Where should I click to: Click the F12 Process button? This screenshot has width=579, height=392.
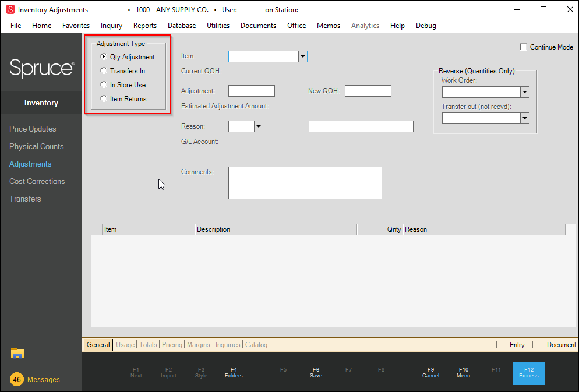(529, 373)
